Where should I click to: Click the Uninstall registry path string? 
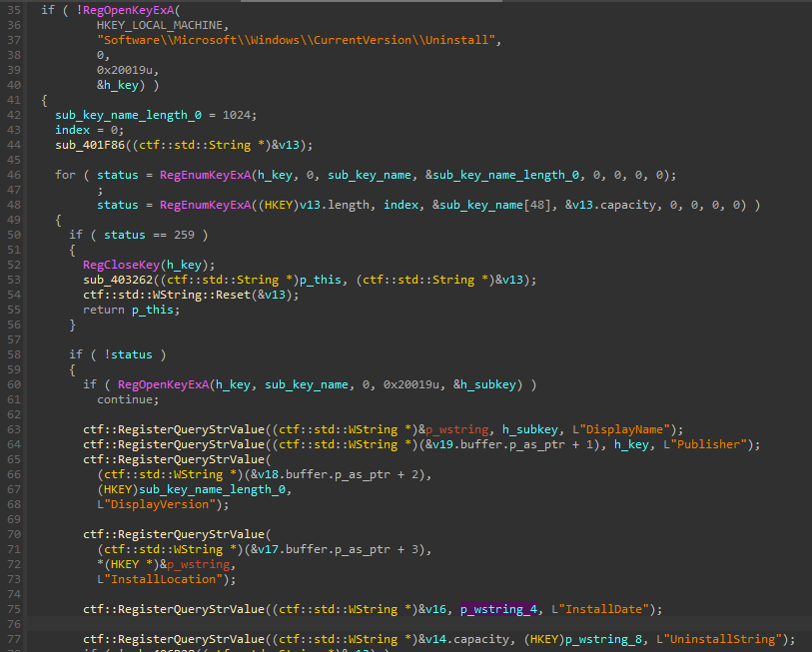[x=296, y=40]
